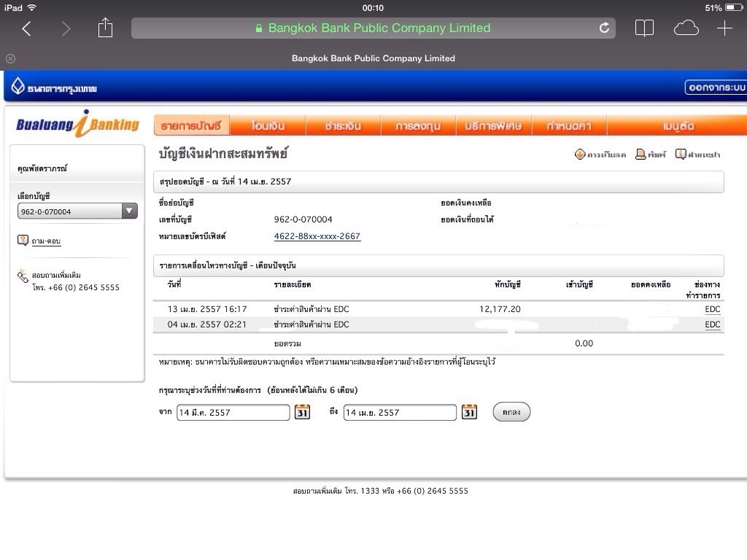Click the amount 12,177.20
The image size is (747, 560).
pyautogui.click(x=500, y=309)
